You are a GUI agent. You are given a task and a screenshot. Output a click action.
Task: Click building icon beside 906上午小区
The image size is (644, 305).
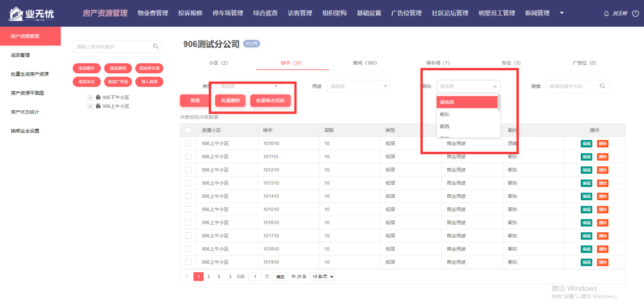click(x=98, y=106)
